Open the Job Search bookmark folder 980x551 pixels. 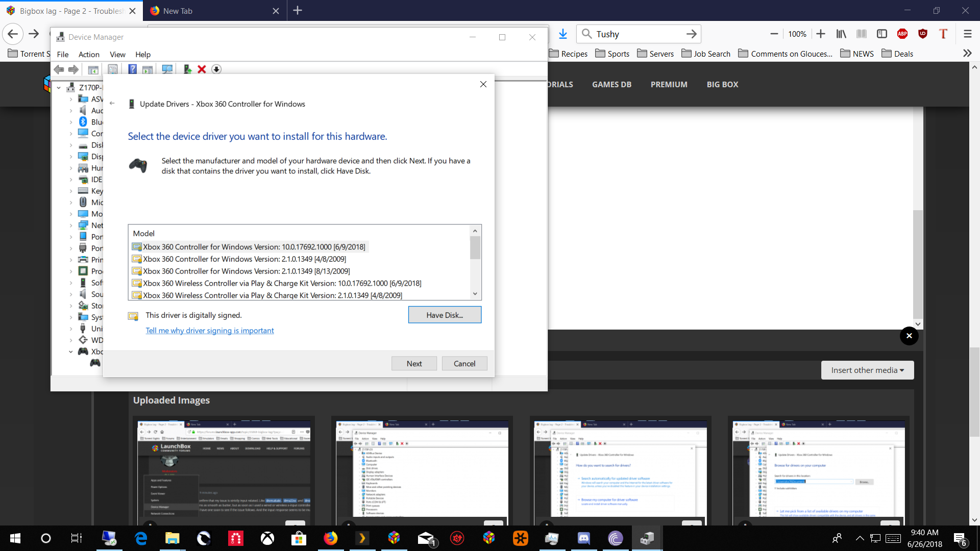pyautogui.click(x=706, y=54)
